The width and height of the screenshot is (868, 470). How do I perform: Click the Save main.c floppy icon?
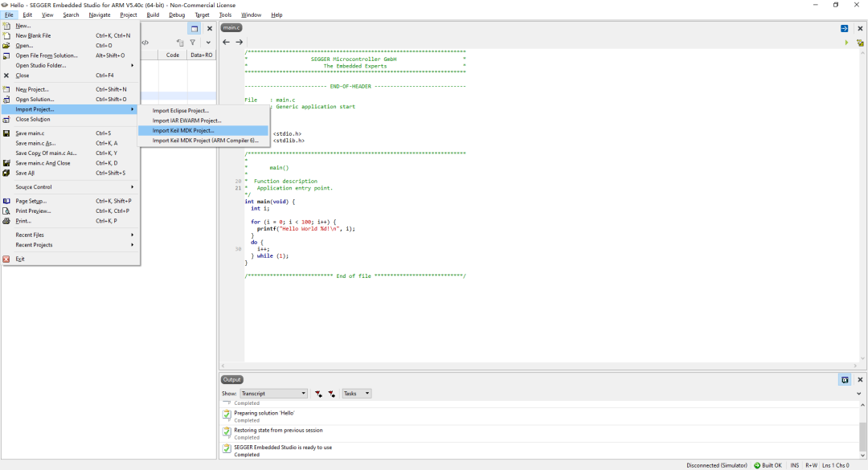pos(6,133)
